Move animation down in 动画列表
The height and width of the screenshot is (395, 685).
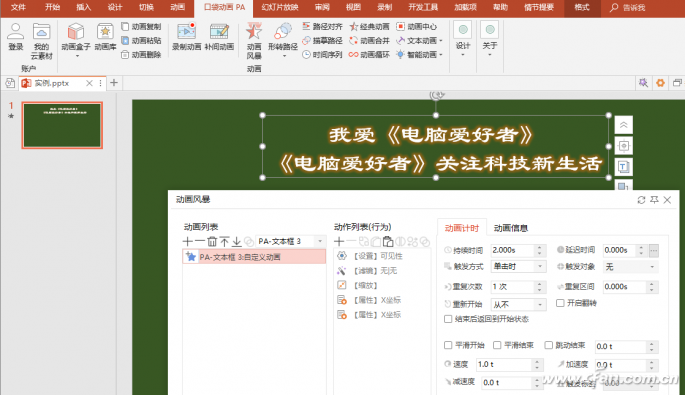pos(236,241)
